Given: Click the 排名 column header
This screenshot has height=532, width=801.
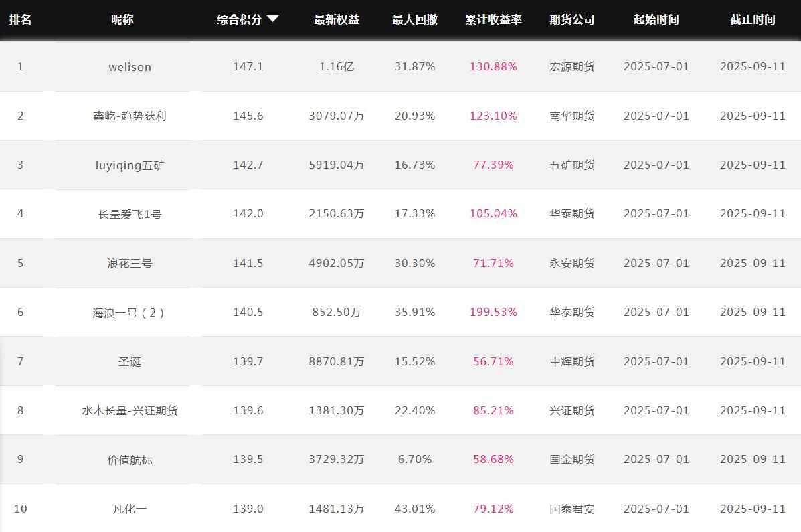Looking at the screenshot, I should 20,19.
